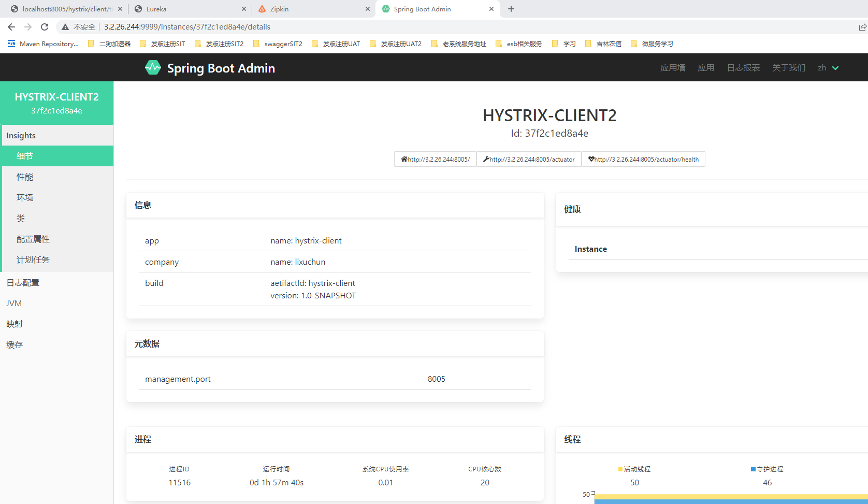Open JVM in the sidebar

(x=56, y=303)
